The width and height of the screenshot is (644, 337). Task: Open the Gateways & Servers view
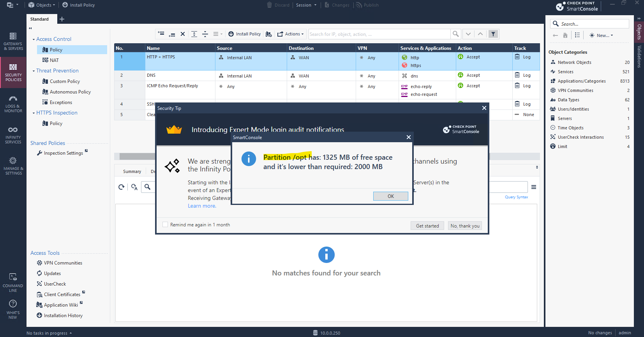tap(13, 41)
